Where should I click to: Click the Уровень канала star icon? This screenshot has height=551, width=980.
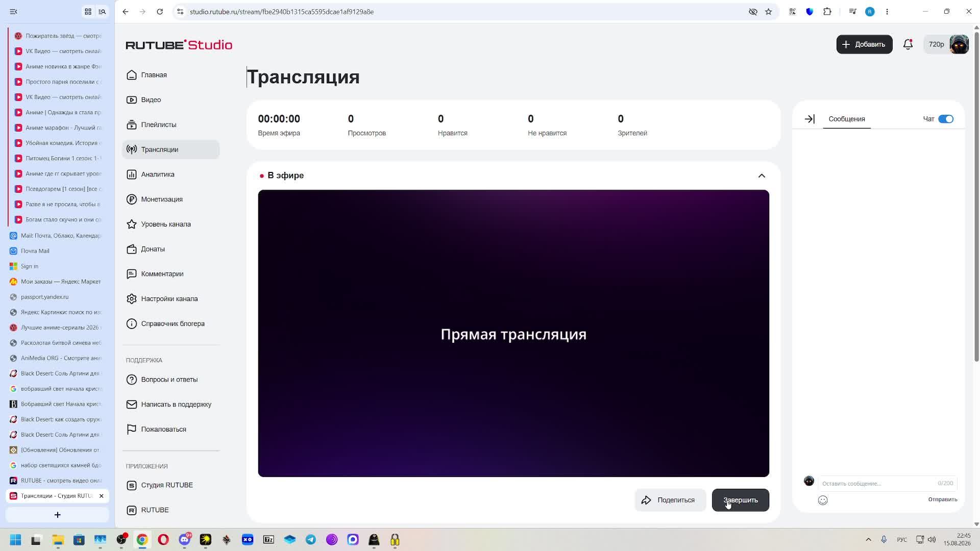[x=132, y=224]
